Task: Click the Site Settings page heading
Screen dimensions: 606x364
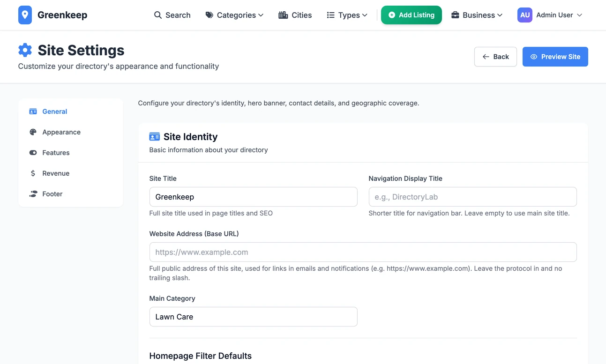Action: click(x=81, y=50)
